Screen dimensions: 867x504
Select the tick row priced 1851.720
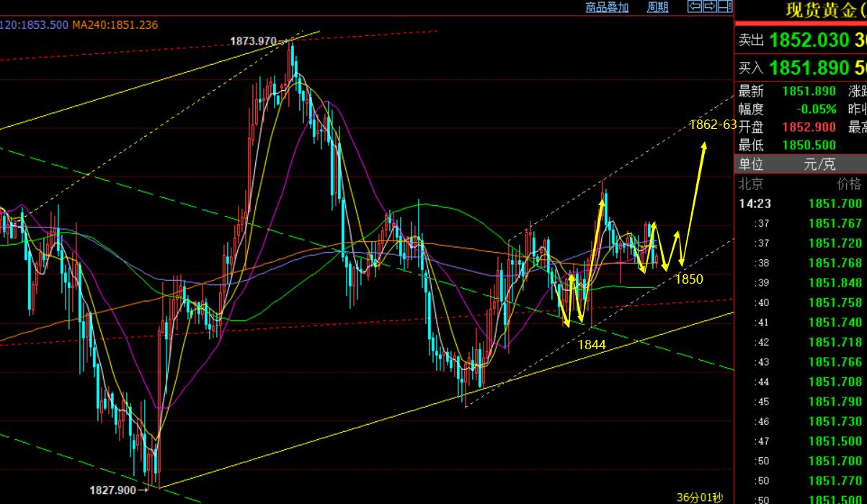801,243
